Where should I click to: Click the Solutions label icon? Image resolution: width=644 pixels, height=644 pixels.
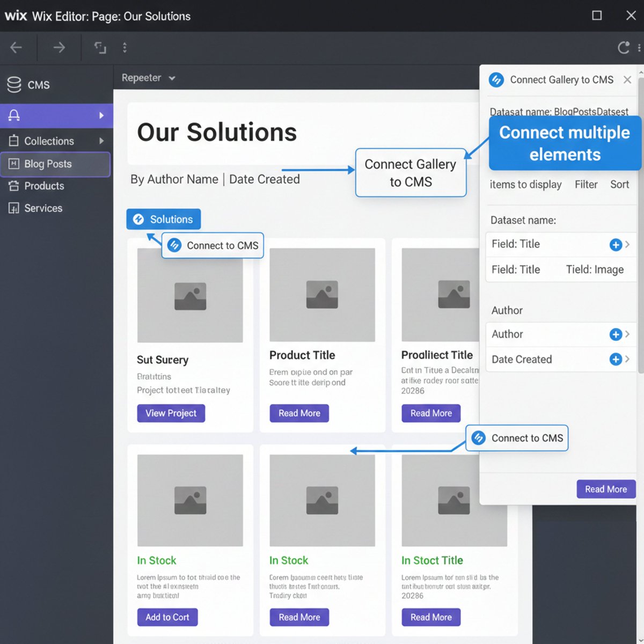tap(138, 219)
